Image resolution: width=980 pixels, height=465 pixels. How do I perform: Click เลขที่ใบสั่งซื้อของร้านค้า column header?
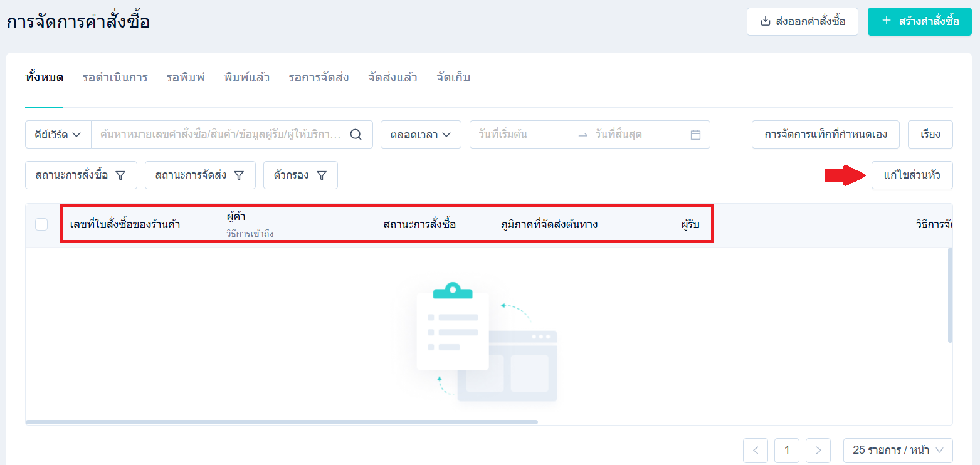coord(125,225)
